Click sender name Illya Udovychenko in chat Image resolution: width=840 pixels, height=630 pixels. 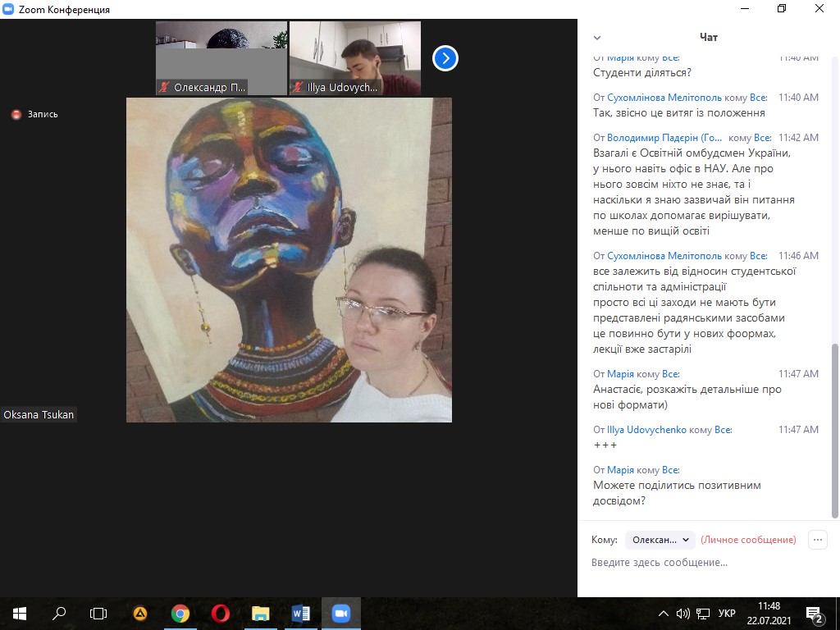tap(646, 430)
